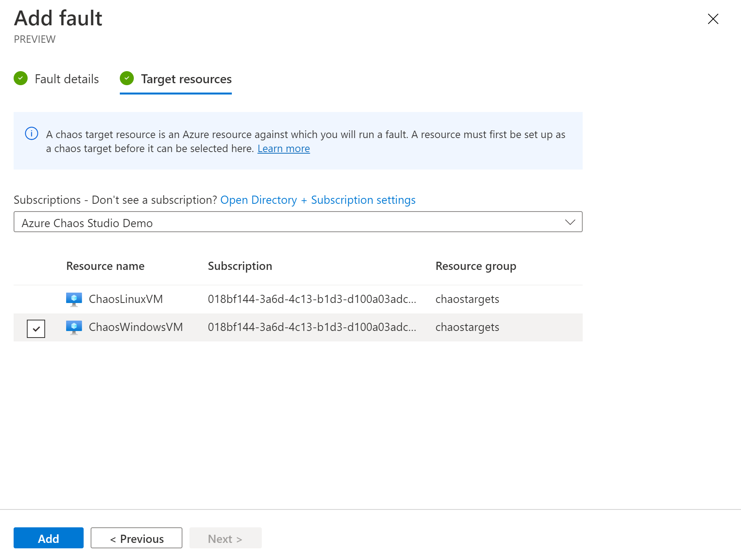Image resolution: width=741 pixels, height=560 pixels.
Task: Click the Add button
Action: [x=48, y=538]
